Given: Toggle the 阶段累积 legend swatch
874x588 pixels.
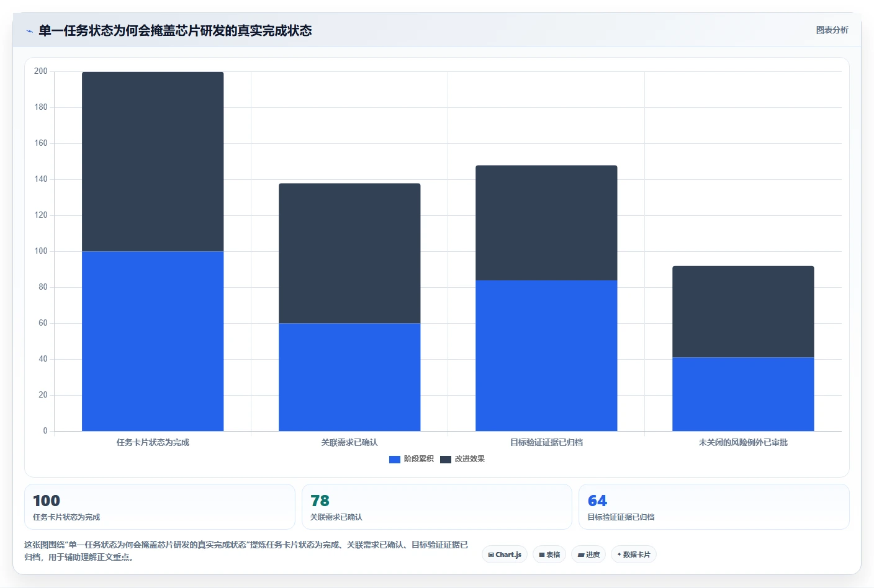Looking at the screenshot, I should [395, 460].
